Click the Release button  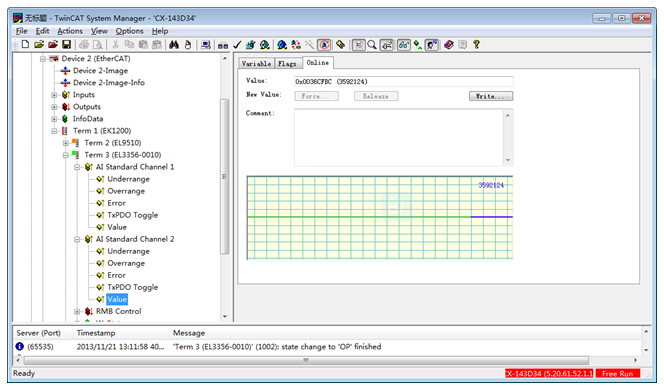click(x=376, y=96)
